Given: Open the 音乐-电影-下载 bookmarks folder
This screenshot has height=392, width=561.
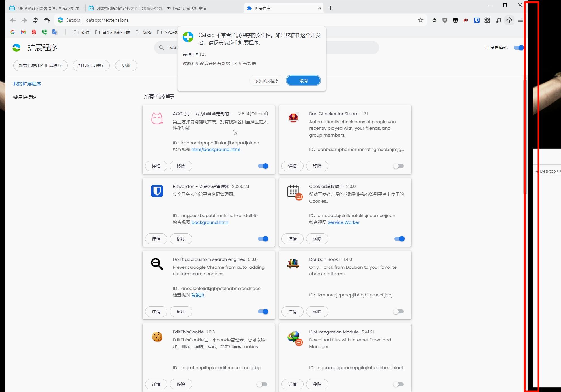Looking at the screenshot, I should click(x=112, y=32).
